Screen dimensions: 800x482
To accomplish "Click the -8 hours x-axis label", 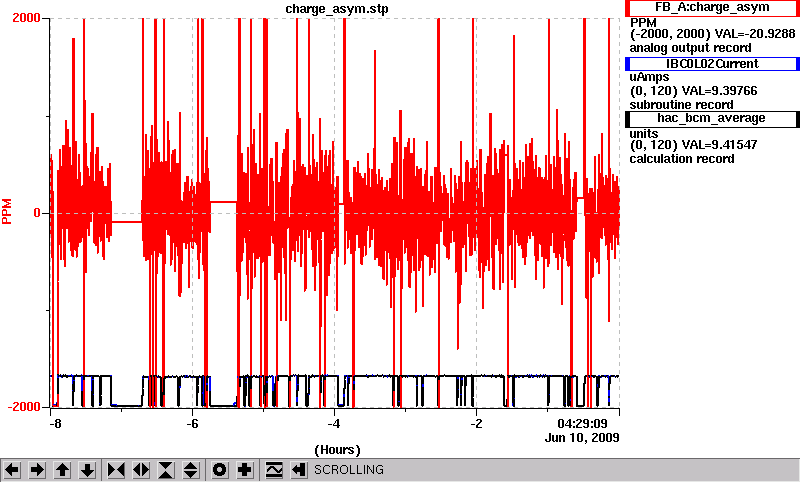I will [55, 424].
